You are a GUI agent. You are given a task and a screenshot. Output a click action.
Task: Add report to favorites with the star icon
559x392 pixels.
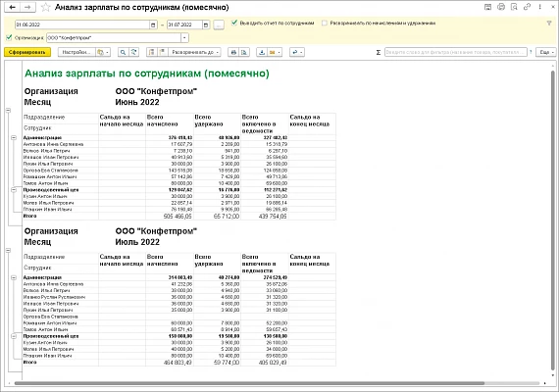(x=45, y=7)
